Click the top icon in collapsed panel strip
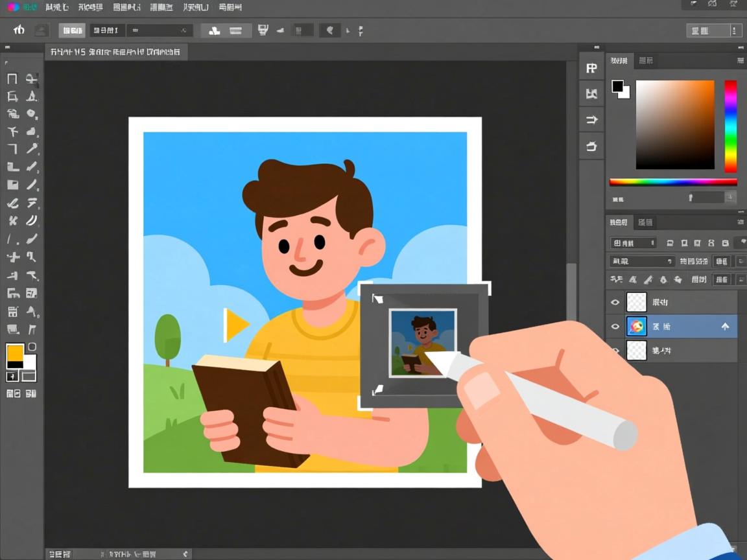Viewport: 747px width, 560px height. 591,68
